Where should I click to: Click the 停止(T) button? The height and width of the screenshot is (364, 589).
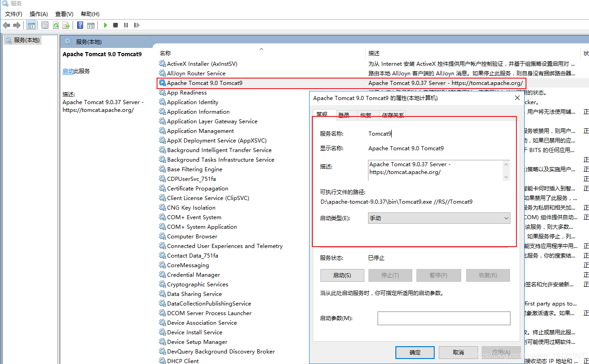click(x=390, y=275)
